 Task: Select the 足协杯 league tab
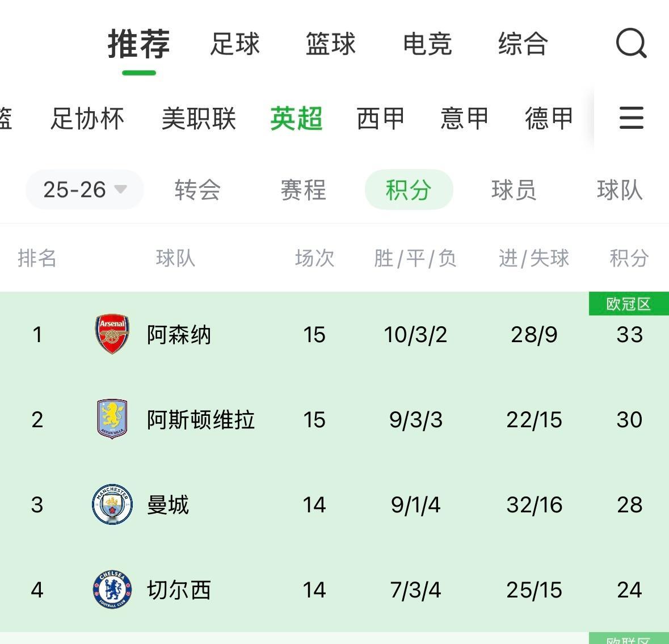[x=87, y=119]
